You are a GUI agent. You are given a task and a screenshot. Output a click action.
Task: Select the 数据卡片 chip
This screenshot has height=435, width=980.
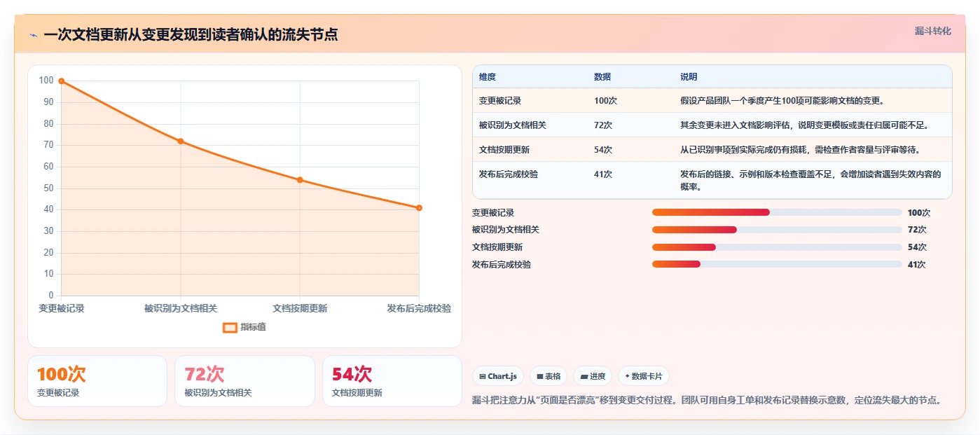click(643, 376)
